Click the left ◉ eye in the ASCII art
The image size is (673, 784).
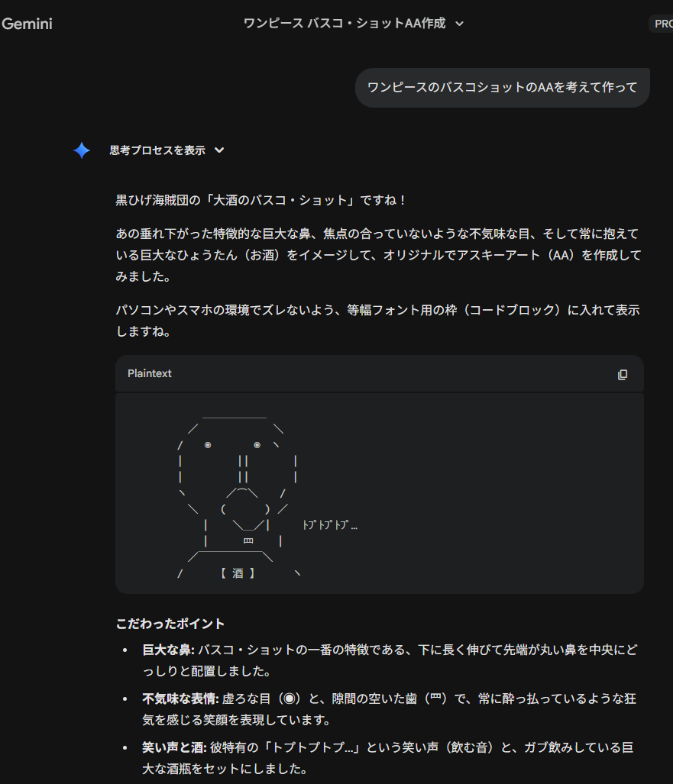(208, 444)
